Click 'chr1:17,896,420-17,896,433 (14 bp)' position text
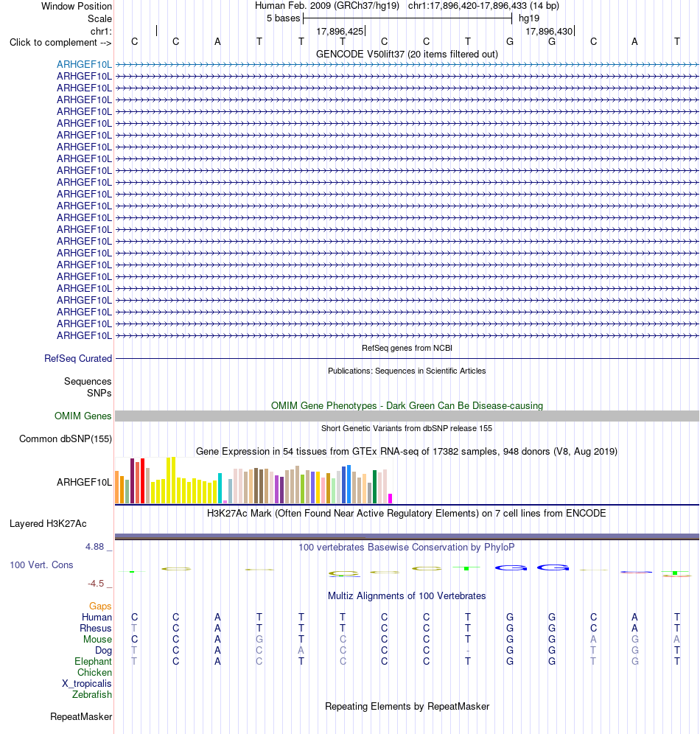The height and width of the screenshot is (734, 700). point(483,6)
